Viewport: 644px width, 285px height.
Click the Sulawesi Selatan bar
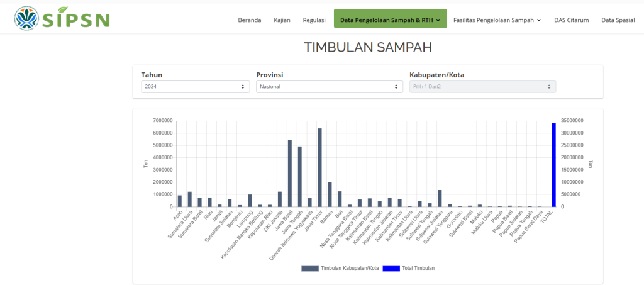tap(440, 198)
